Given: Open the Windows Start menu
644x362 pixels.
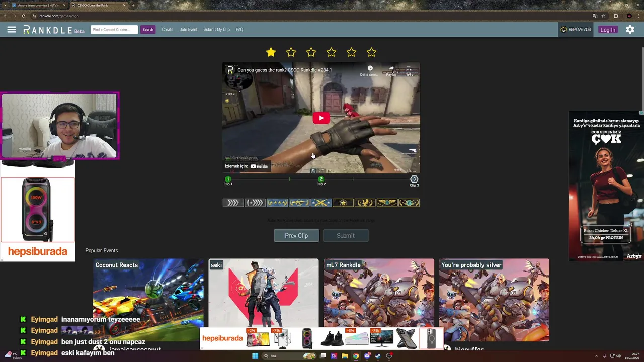Looking at the screenshot, I should pyautogui.click(x=255, y=356).
